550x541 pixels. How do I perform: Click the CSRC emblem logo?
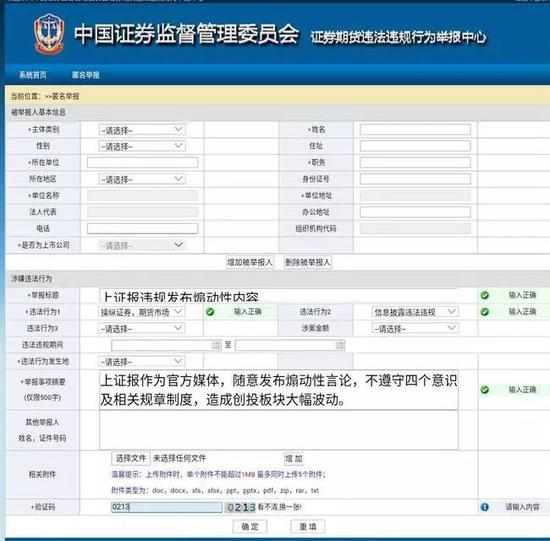[x=49, y=33]
